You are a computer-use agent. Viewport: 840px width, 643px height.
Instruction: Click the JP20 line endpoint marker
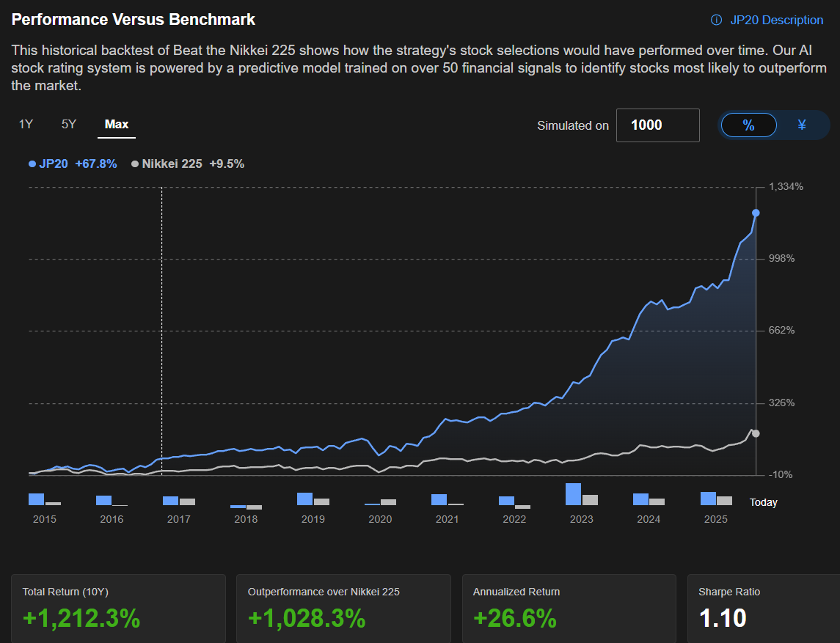756,213
